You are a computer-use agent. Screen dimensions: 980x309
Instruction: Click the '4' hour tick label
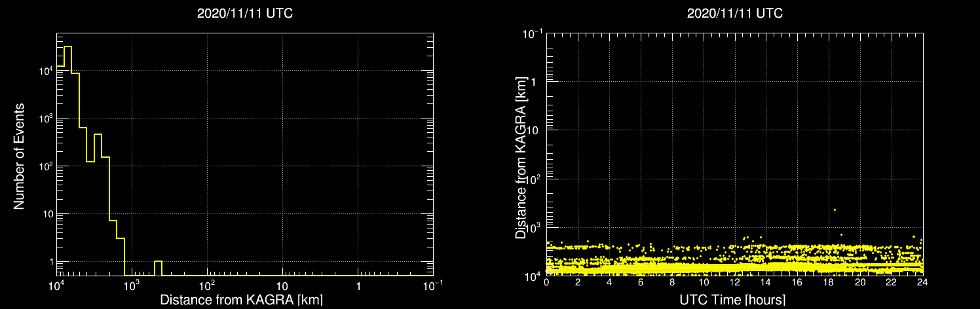pyautogui.click(x=609, y=283)
